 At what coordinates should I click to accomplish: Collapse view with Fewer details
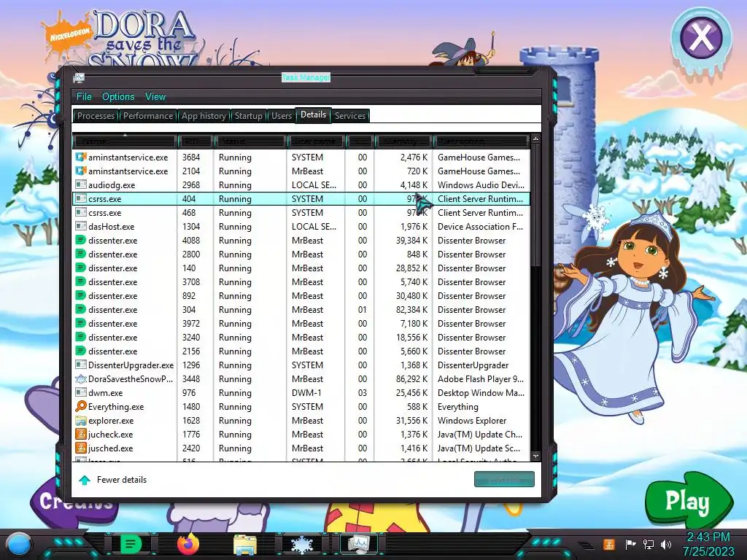[113, 480]
